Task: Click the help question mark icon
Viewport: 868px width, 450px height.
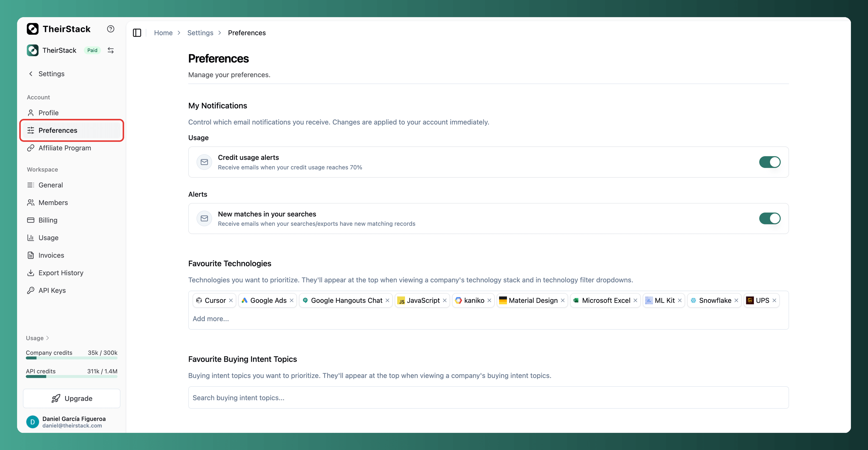Action: [x=110, y=29]
